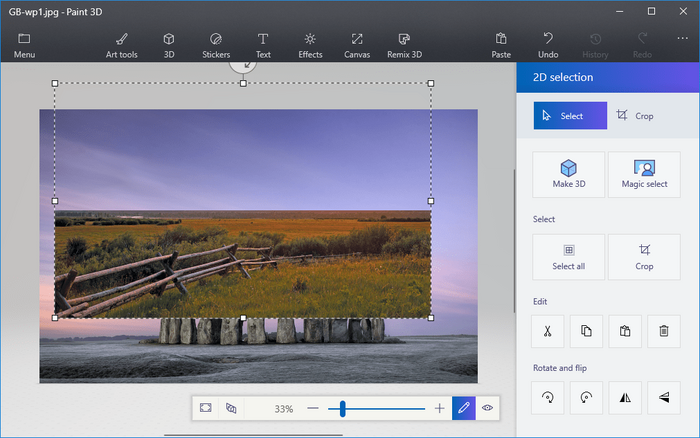Flip the selection horizontally
Viewport: 700px width, 438px height.
625,398
